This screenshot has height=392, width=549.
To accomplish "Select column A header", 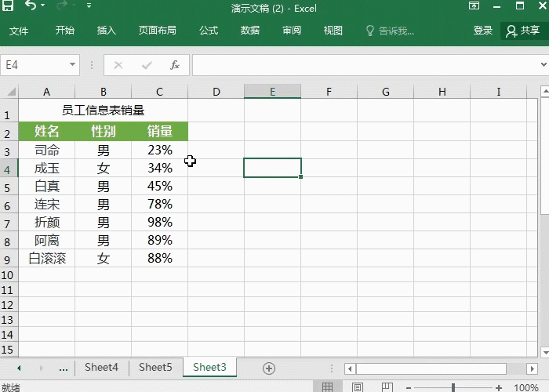I will click(x=46, y=92).
